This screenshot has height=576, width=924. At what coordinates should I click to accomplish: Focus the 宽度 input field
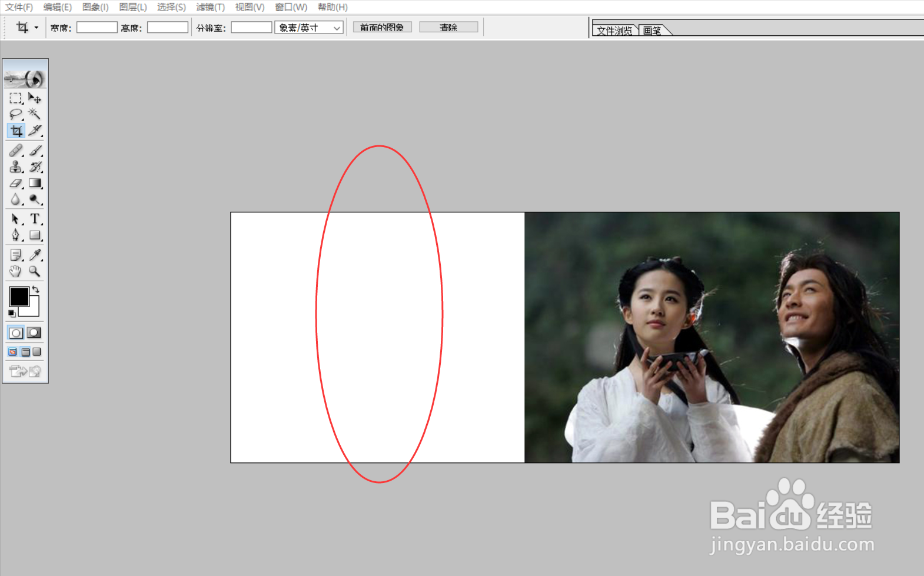(x=97, y=28)
